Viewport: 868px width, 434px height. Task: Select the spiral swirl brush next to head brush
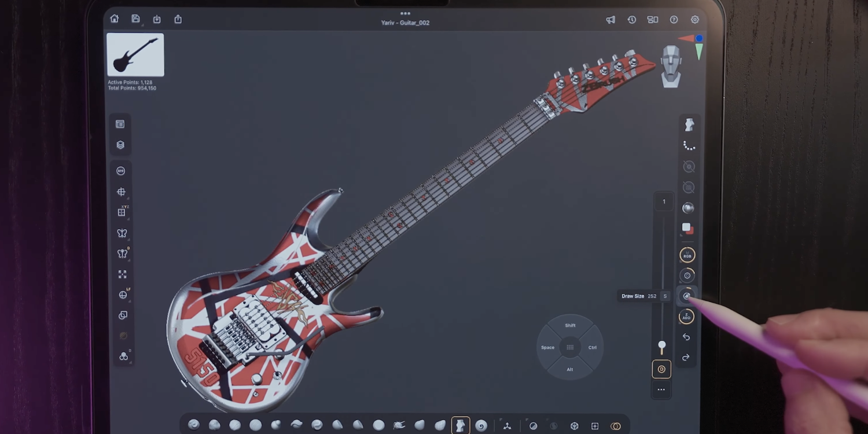point(481,426)
